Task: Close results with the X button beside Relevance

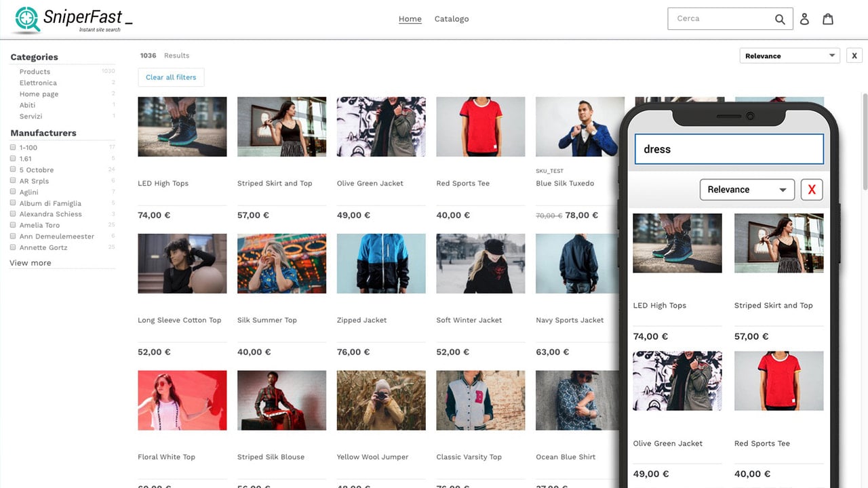Action: tap(854, 56)
